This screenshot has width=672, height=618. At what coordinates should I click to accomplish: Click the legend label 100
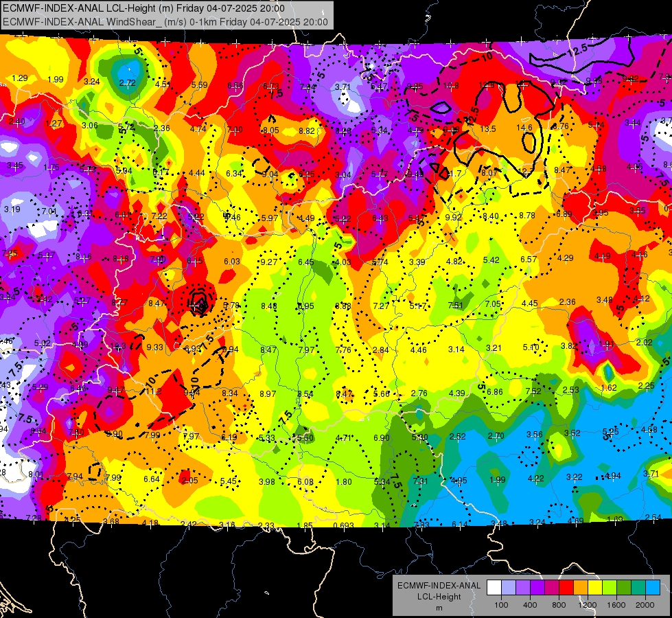[x=501, y=605]
